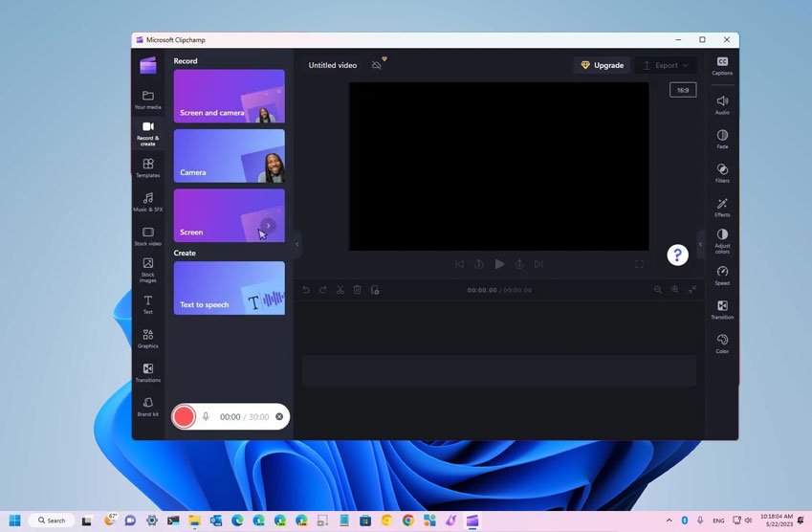Open the Speed settings panel

coord(722,275)
